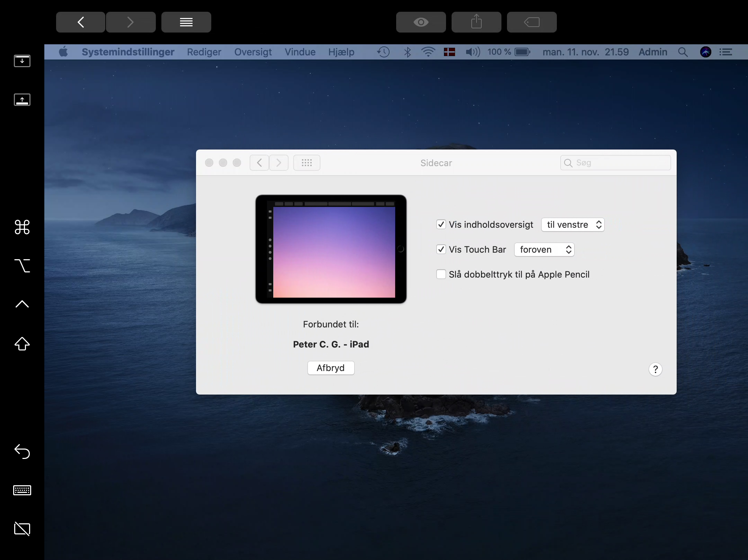This screenshot has width=748, height=560.
Task: Show the on-screen keyboard icon
Action: tap(22, 490)
